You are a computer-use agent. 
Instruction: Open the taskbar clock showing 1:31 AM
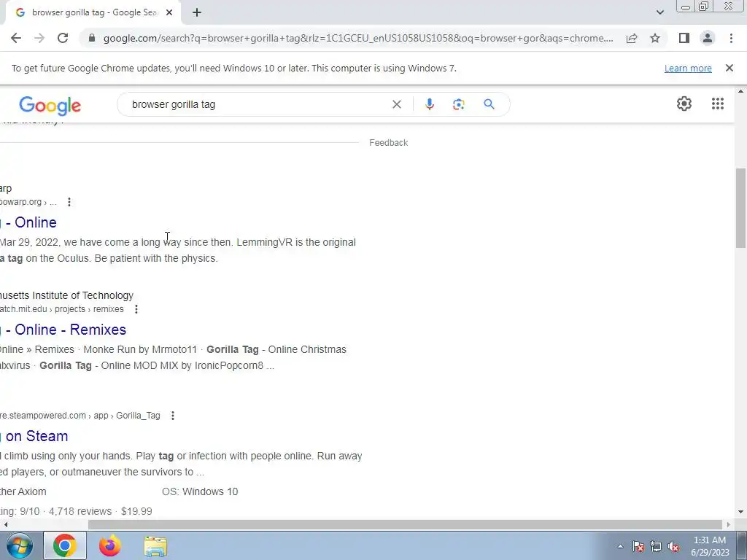pyautogui.click(x=710, y=546)
